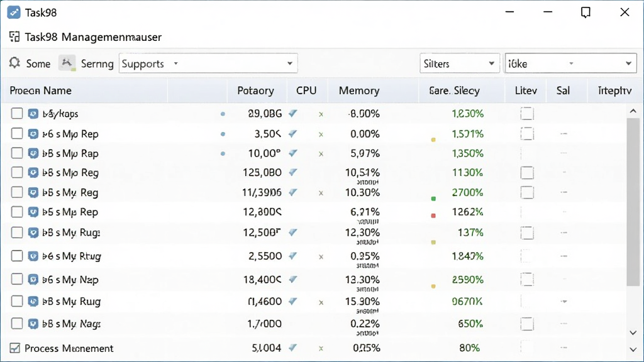Select the row checkbox for the 137% process

pyautogui.click(x=17, y=233)
